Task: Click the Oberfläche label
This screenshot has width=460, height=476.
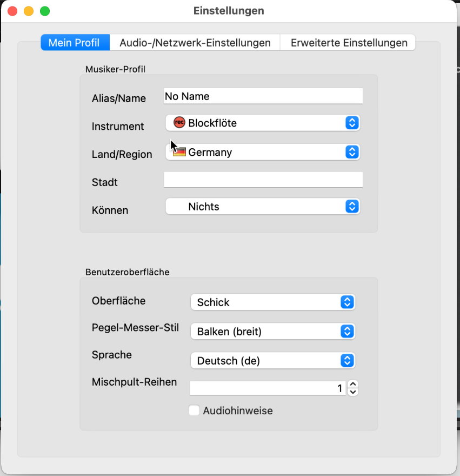Action: 118,301
